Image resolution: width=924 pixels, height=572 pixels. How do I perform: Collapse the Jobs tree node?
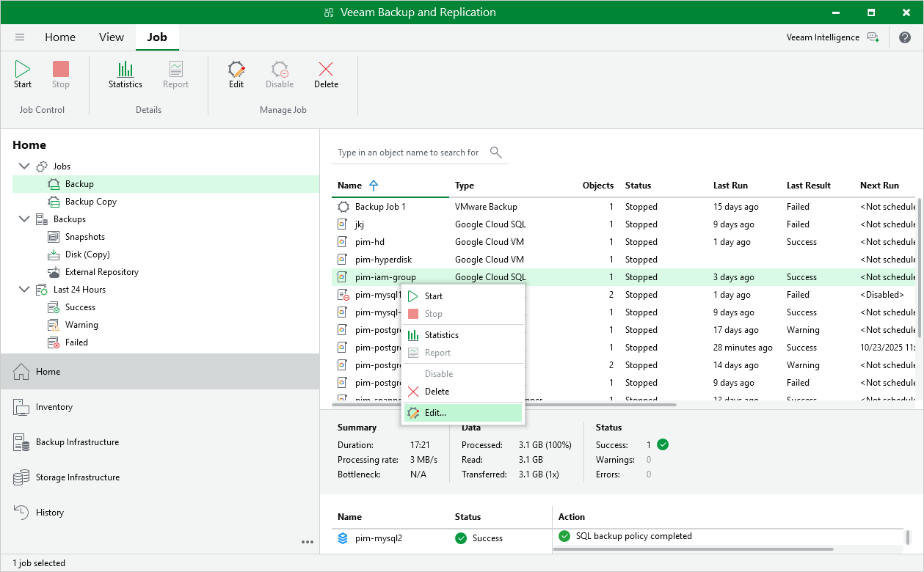point(24,166)
